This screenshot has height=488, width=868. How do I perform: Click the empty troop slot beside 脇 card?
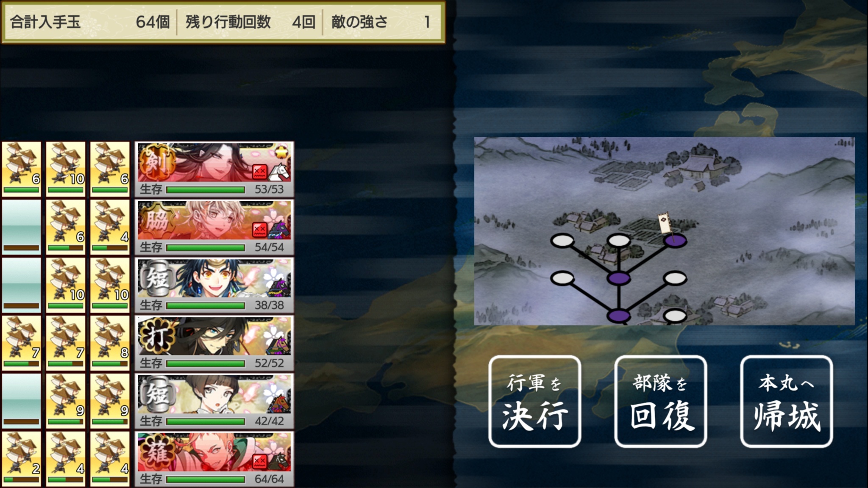[21, 227]
